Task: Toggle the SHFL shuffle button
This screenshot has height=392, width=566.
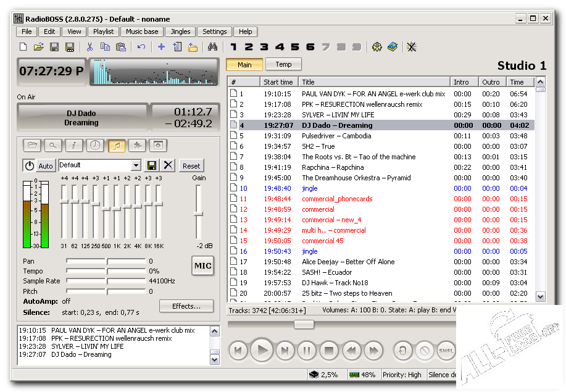Action: (446, 351)
